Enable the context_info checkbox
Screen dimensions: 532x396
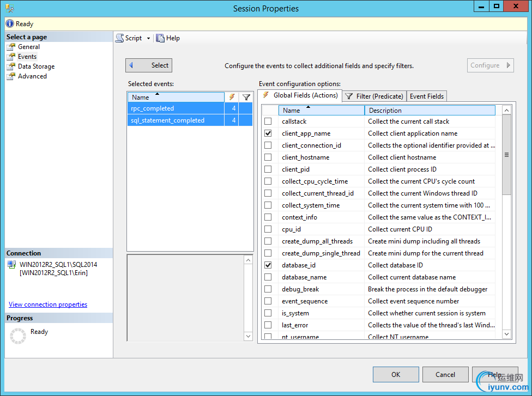(x=268, y=217)
